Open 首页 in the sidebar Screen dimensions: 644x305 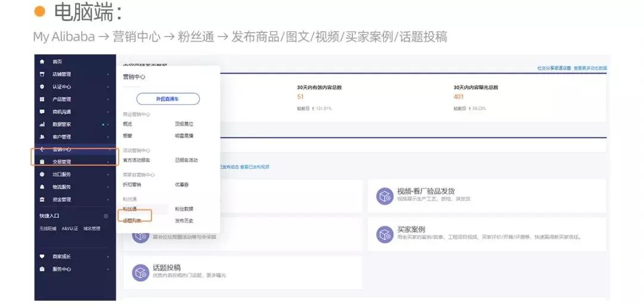[x=57, y=61]
